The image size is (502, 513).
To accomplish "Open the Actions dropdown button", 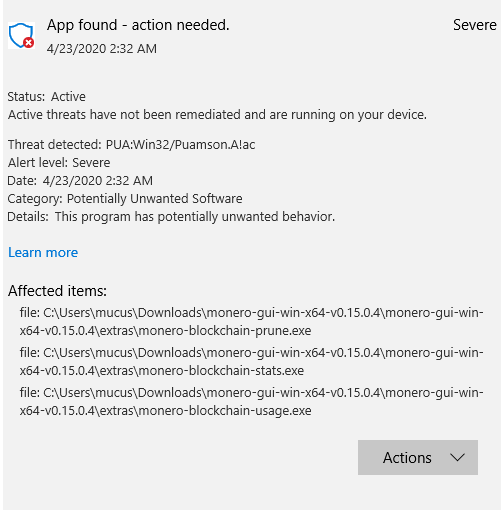I will click(x=418, y=457).
